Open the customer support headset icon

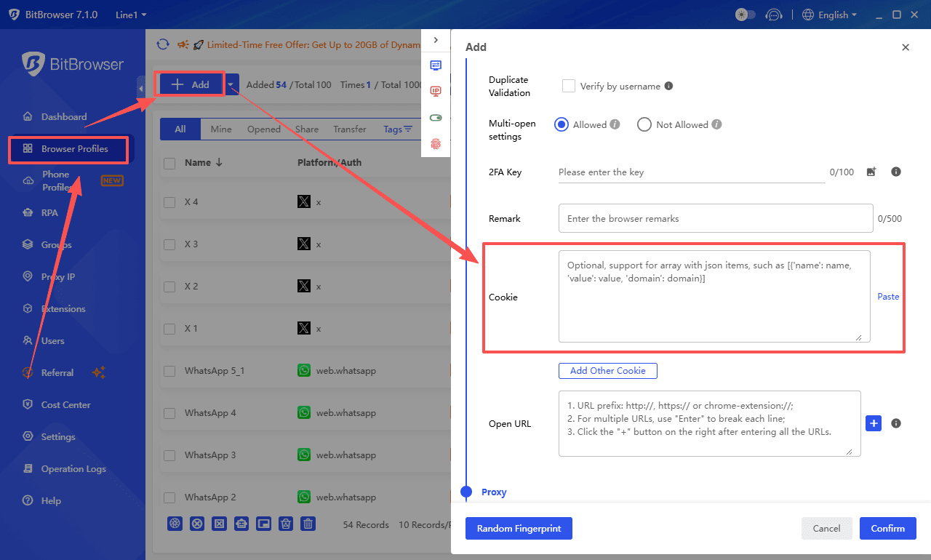pyautogui.click(x=775, y=15)
